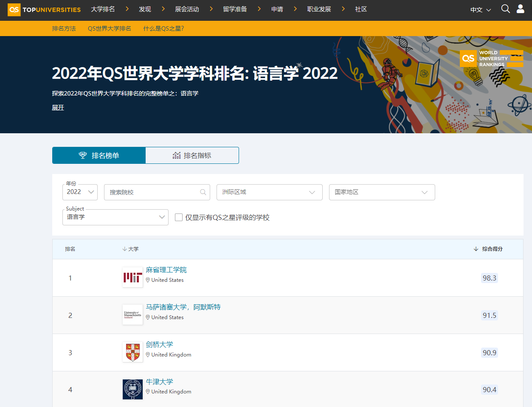Open the 马萨诸塞大学, 阿默斯特 page
The height and width of the screenshot is (407, 532).
(x=183, y=307)
